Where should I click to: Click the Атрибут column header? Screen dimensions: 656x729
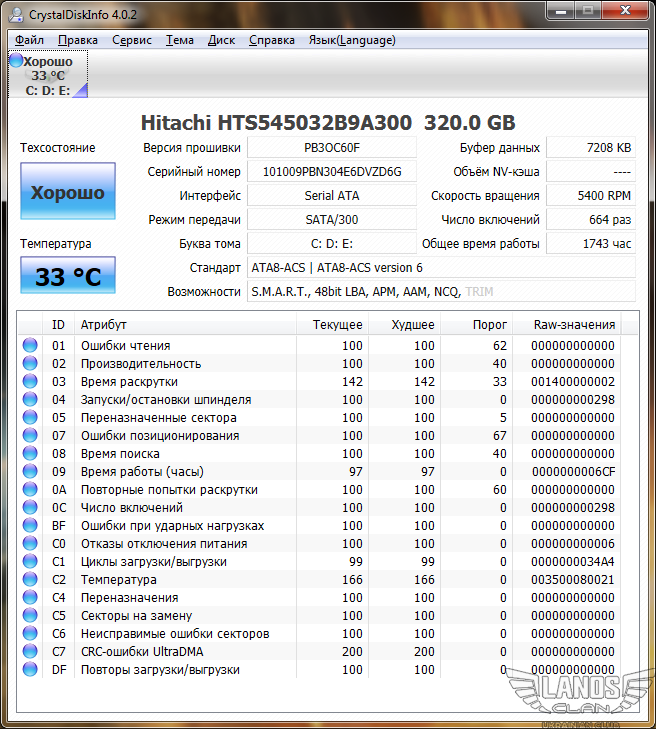[x=185, y=325]
